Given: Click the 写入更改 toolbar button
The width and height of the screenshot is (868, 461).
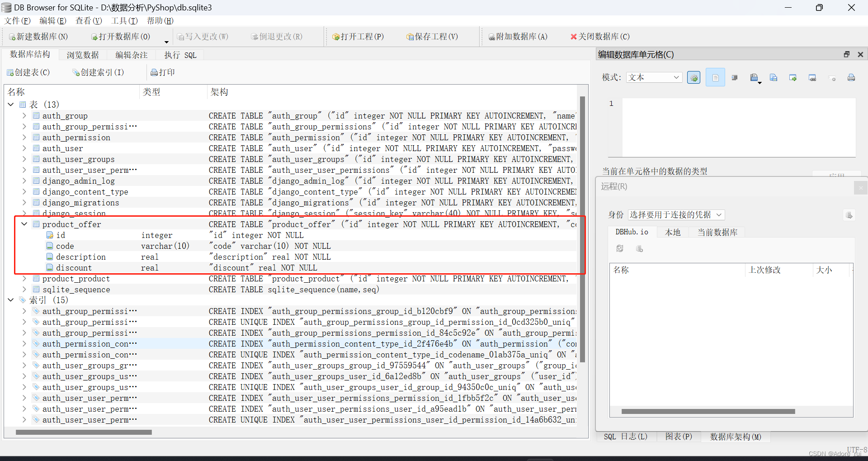Looking at the screenshot, I should pos(203,37).
